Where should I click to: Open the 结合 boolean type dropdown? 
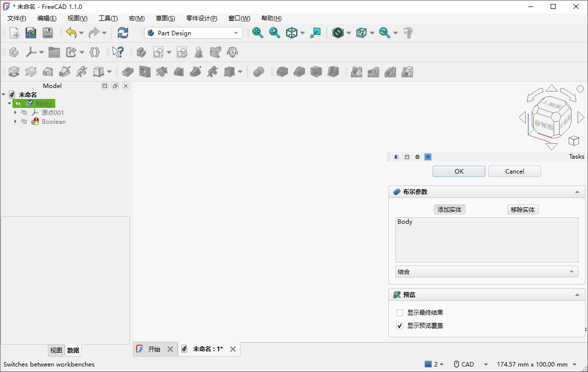coord(486,272)
